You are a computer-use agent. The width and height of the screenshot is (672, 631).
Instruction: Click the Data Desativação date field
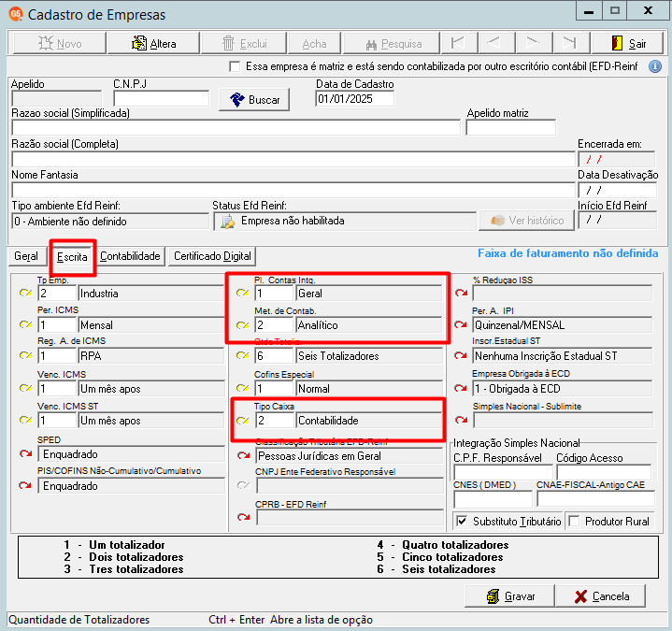click(x=617, y=190)
